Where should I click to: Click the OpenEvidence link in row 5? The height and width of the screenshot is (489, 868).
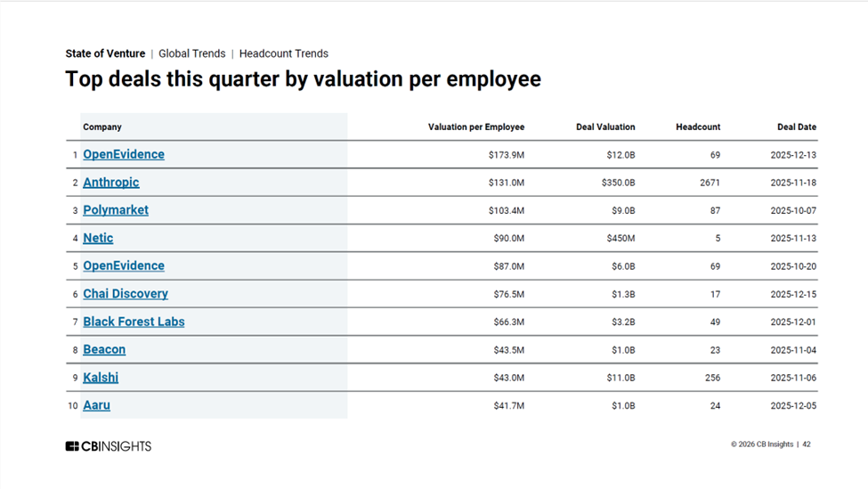pyautogui.click(x=124, y=265)
